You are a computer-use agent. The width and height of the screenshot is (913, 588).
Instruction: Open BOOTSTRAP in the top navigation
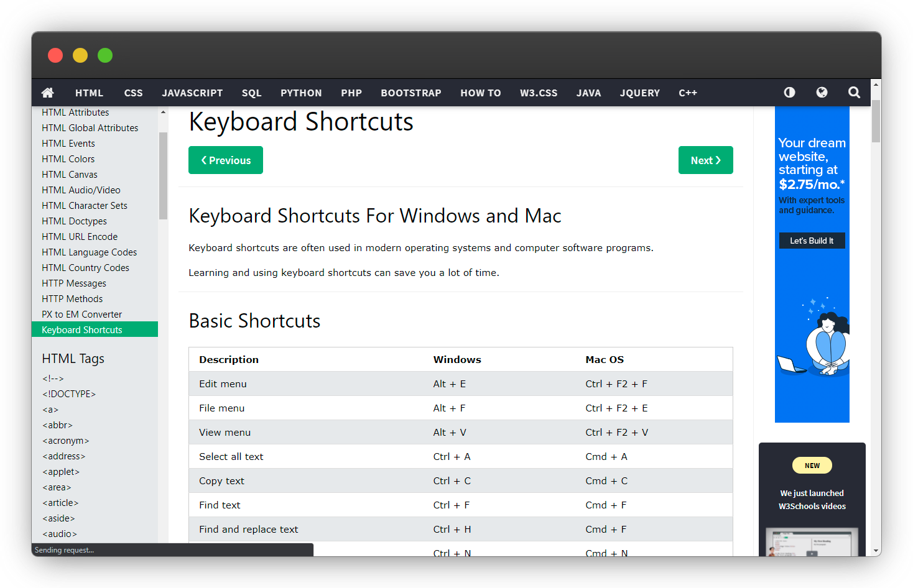[411, 93]
